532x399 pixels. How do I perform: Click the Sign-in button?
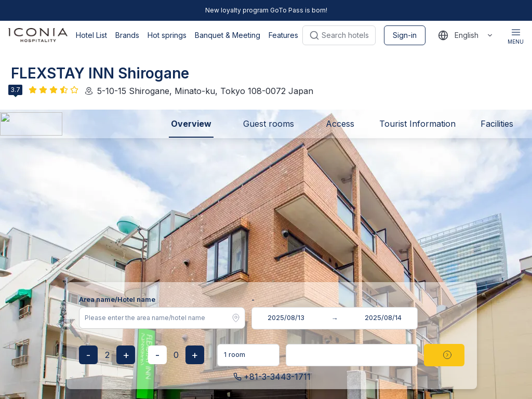404,35
